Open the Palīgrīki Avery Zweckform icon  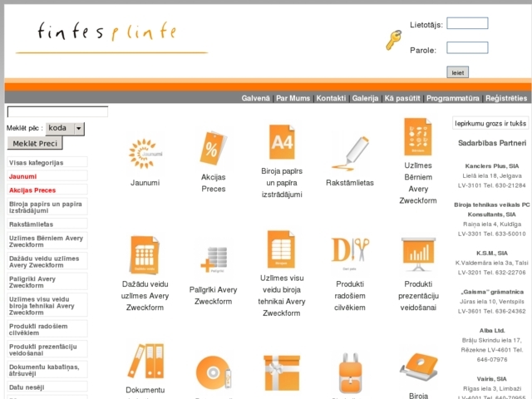[x=213, y=259]
